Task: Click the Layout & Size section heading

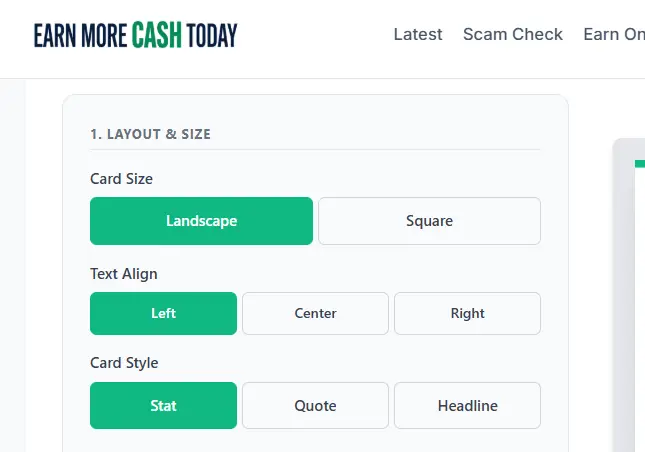Action: (150, 134)
